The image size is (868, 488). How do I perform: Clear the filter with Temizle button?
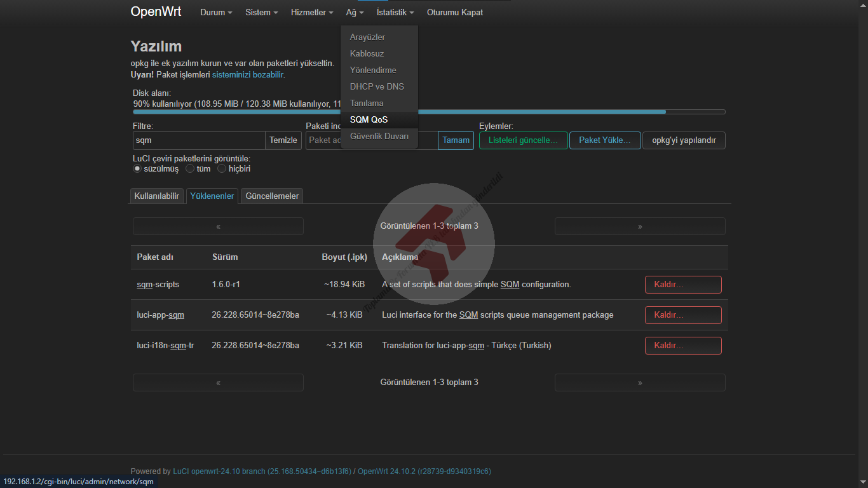[x=283, y=140]
